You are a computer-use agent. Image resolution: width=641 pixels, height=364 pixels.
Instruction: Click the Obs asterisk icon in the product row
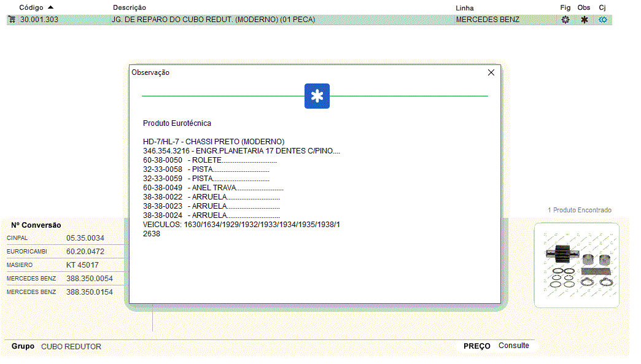coord(584,20)
